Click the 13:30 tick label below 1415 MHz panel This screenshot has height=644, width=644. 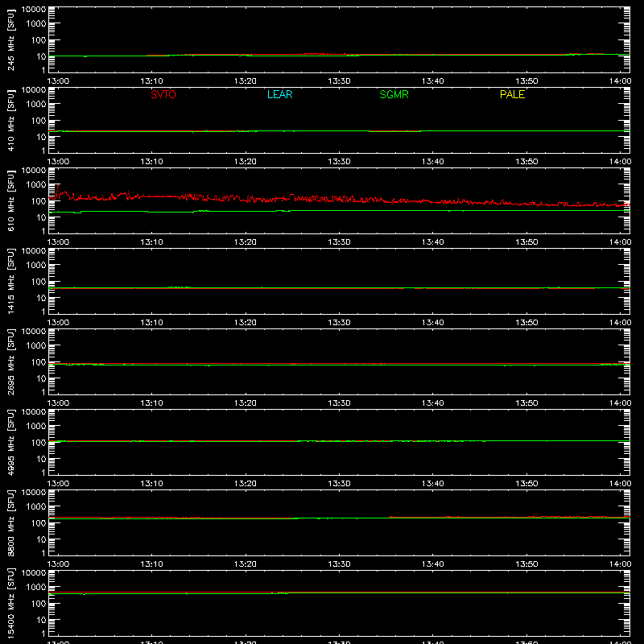pos(339,323)
